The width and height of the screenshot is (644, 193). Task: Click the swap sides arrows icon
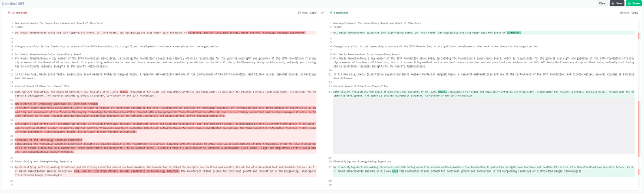pos(322,12)
